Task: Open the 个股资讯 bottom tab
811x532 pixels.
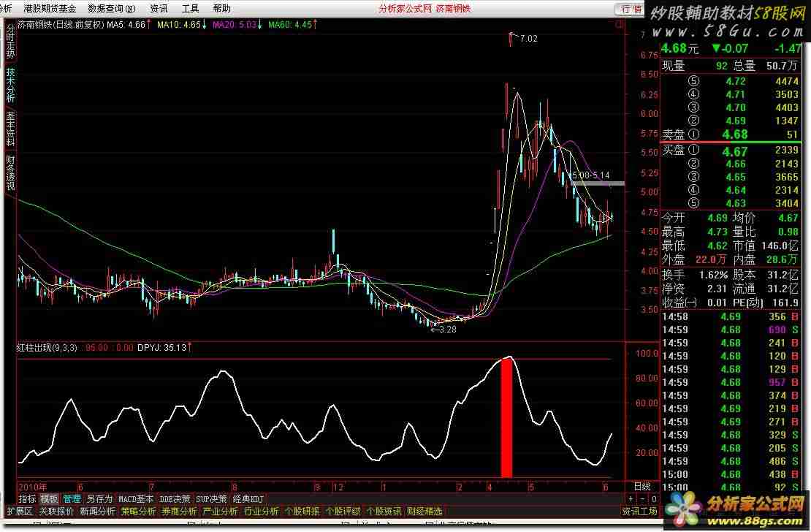Action: pos(384,512)
